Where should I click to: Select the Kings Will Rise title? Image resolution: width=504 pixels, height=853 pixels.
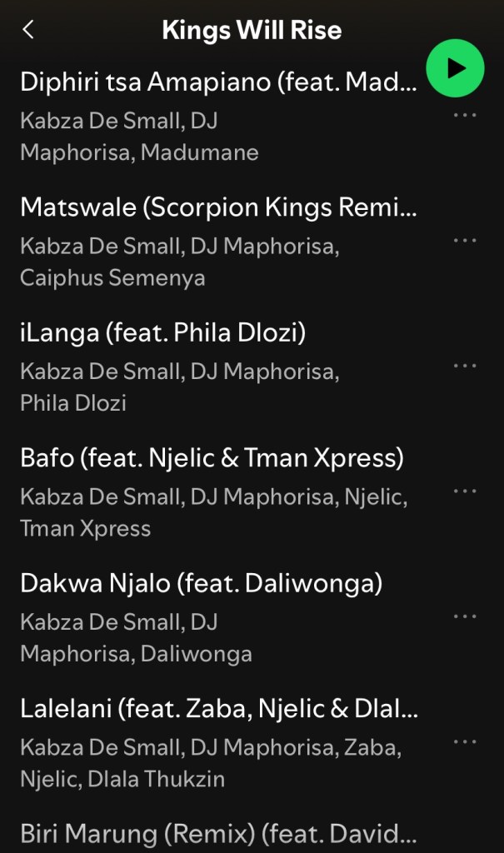click(x=252, y=30)
